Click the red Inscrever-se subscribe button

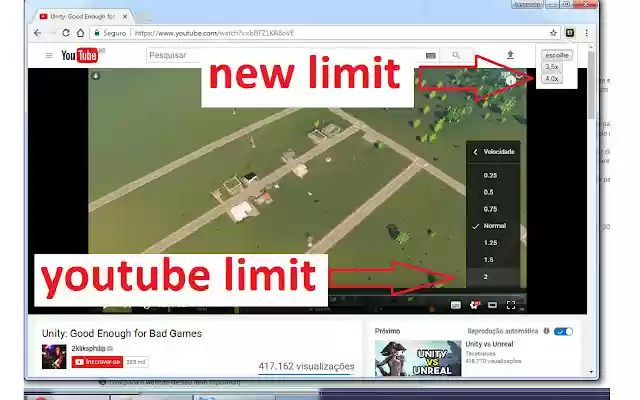[x=97, y=362]
